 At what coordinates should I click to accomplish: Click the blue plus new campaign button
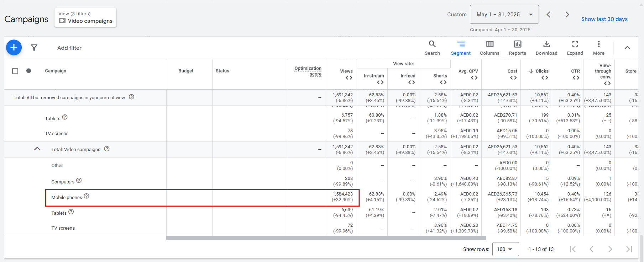pos(14,47)
